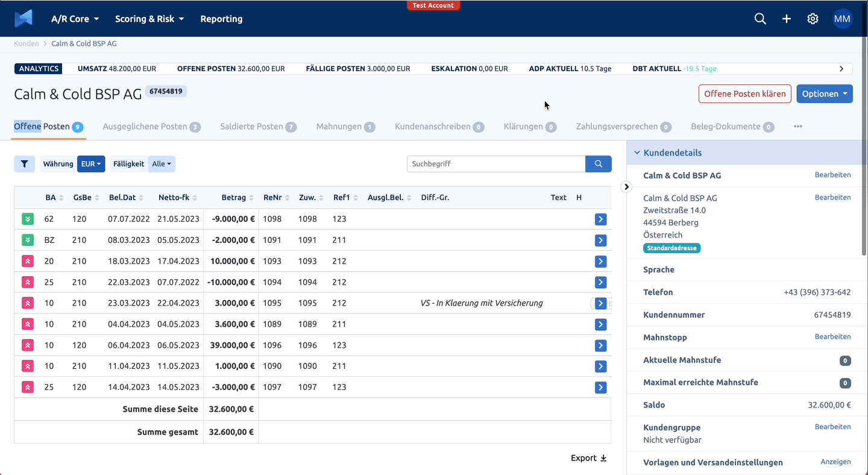868x475 pixels.
Task: Click the filter funnel icon
Action: [25, 164]
